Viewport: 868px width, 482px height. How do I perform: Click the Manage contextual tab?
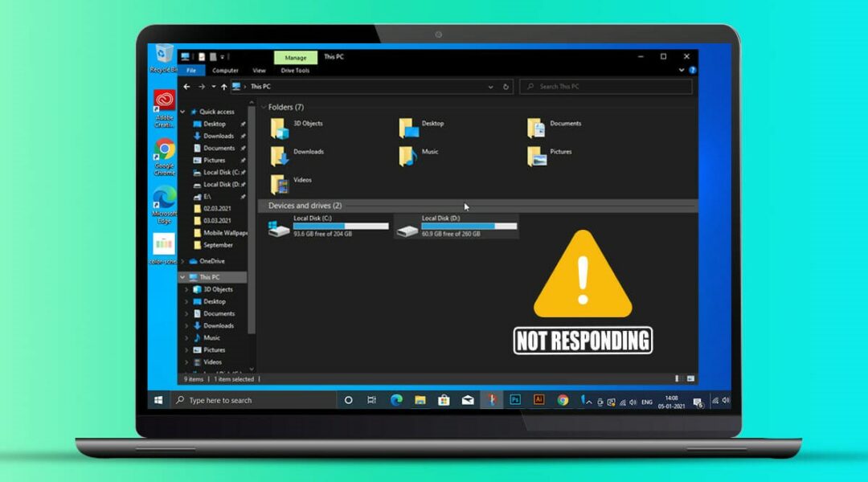(296, 58)
